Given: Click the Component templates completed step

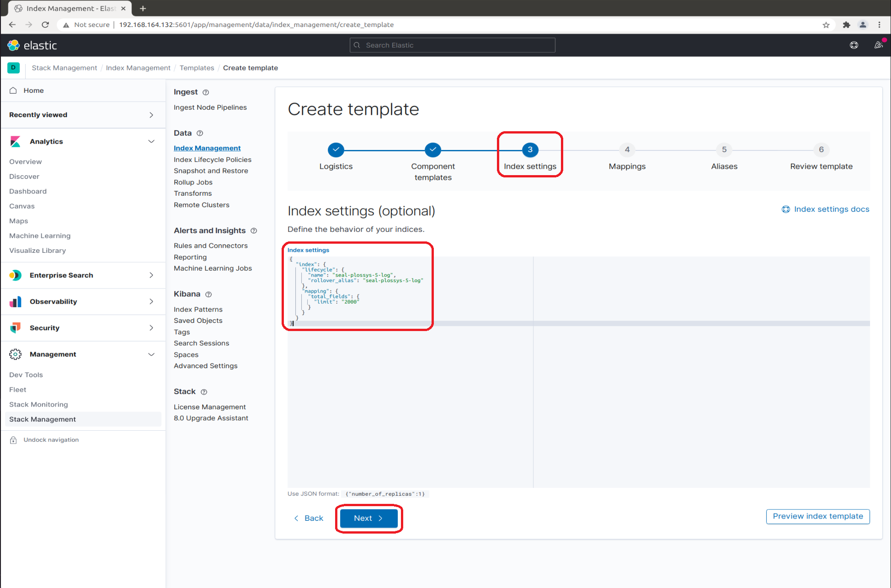Looking at the screenshot, I should pos(432,150).
